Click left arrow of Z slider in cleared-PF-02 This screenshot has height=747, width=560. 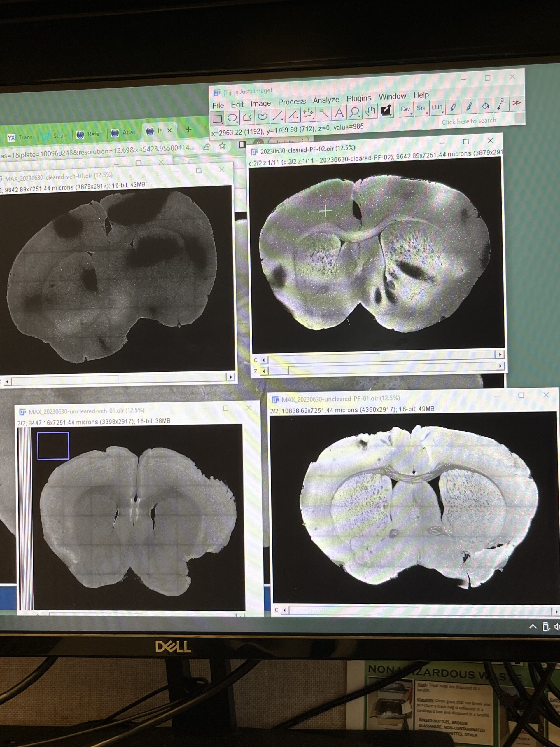[x=264, y=371]
